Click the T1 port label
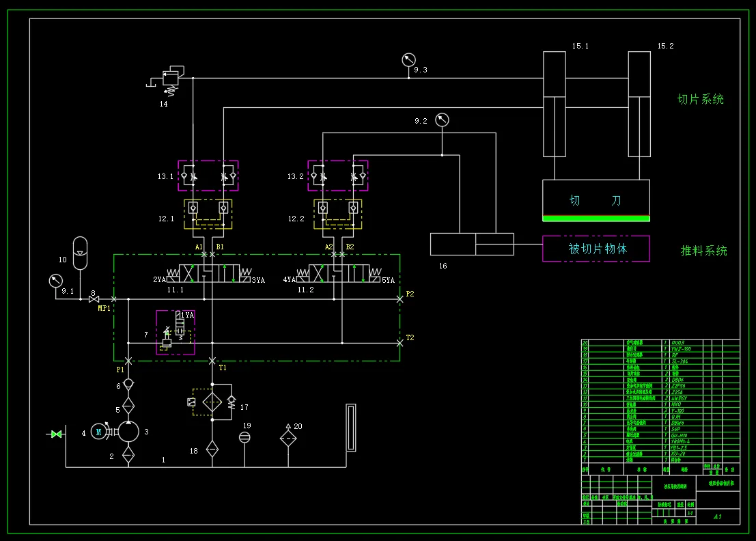Image resolution: width=756 pixels, height=541 pixels. tap(222, 367)
